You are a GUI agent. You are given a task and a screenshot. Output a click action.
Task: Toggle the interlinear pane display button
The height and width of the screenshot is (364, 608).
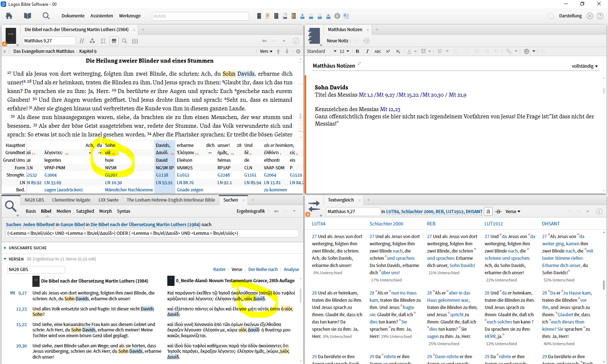click(x=114, y=41)
